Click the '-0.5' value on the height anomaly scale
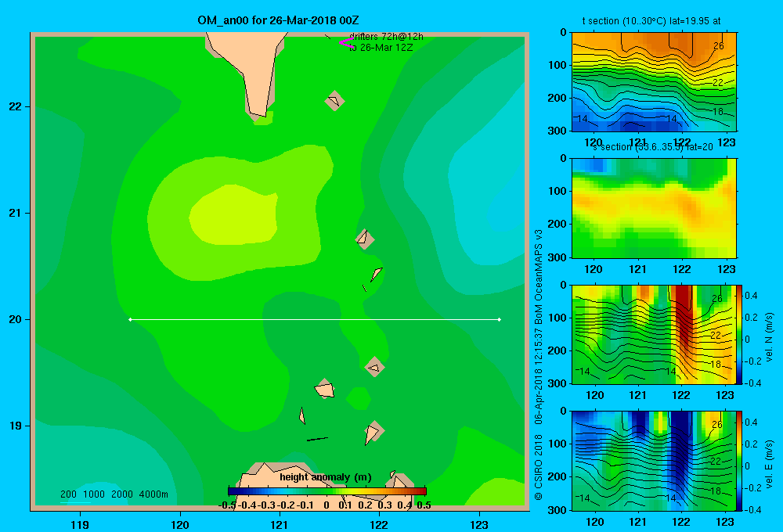Screen dimensions: 783x532 [x=227, y=505]
